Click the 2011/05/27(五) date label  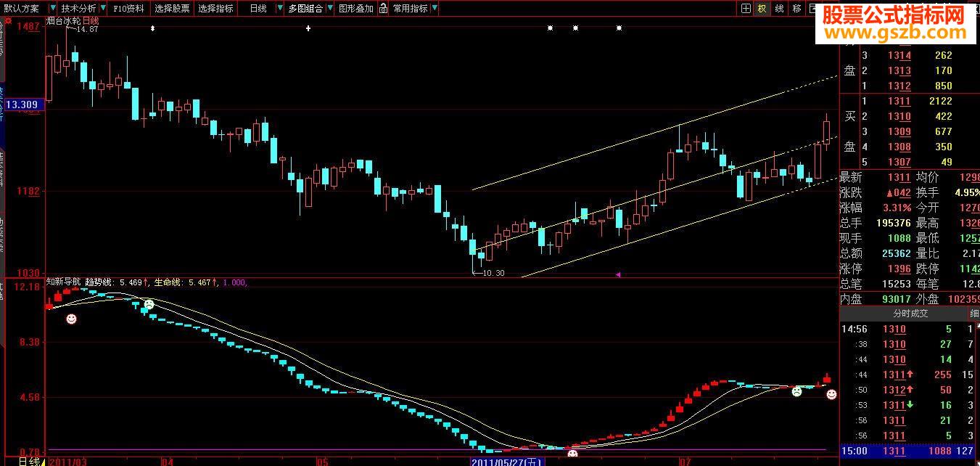click(507, 461)
